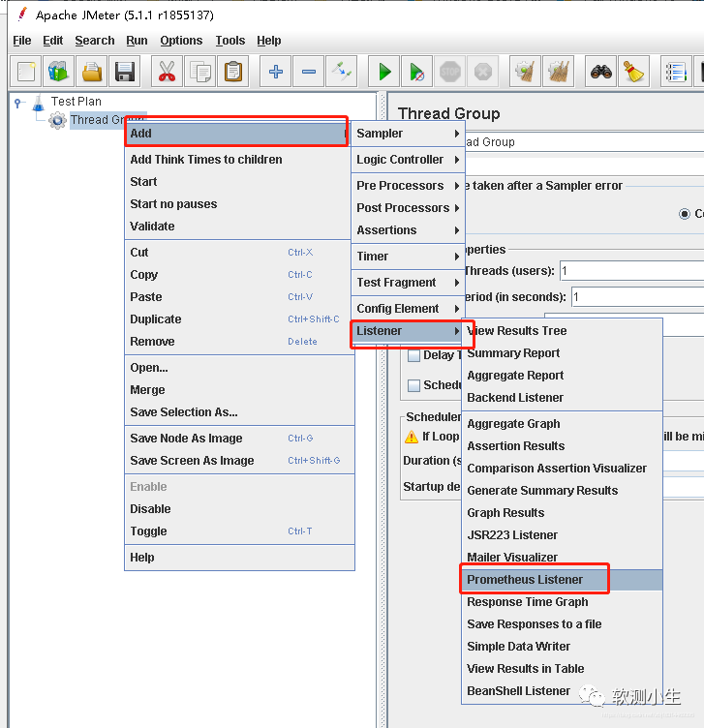Open the Templates toolbar icon
Image resolution: width=704 pixels, height=728 pixels.
click(x=58, y=72)
